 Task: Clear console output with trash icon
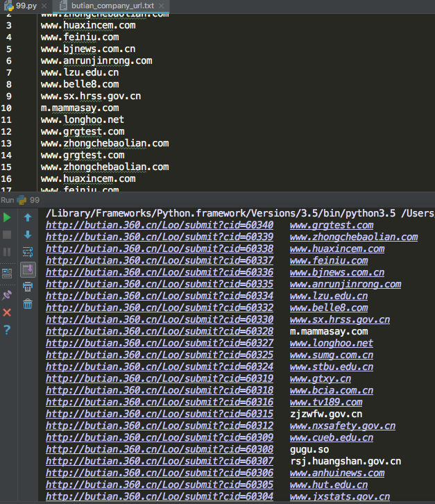tap(28, 304)
